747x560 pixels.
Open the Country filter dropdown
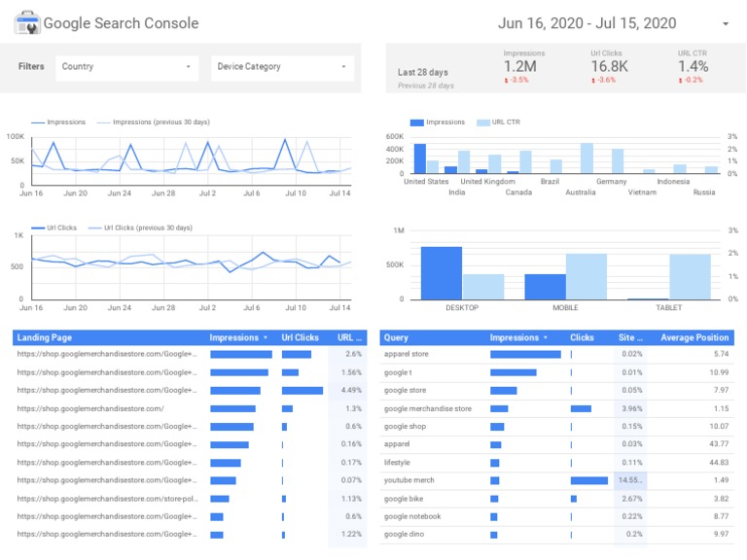point(126,67)
